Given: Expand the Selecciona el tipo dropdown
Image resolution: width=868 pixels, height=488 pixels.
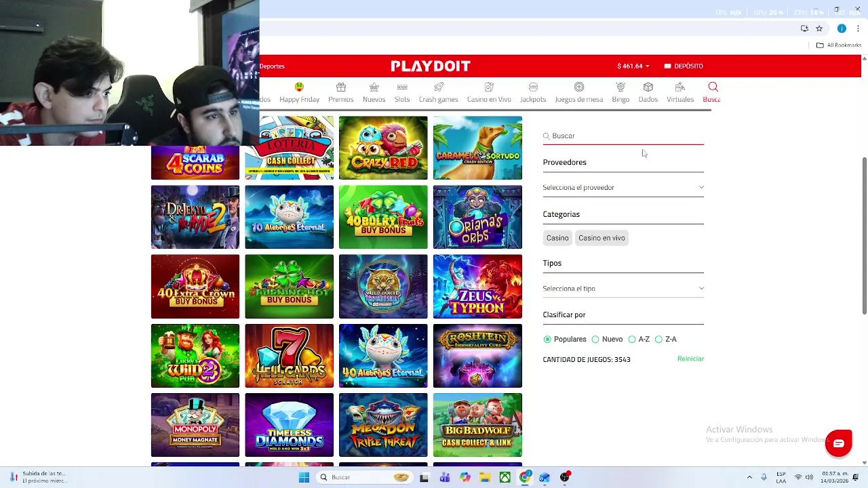Looking at the screenshot, I should (x=623, y=288).
